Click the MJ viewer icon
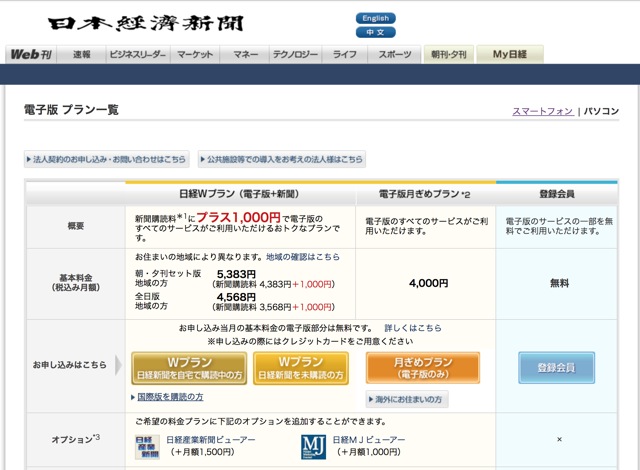The image size is (640, 470). [x=313, y=447]
